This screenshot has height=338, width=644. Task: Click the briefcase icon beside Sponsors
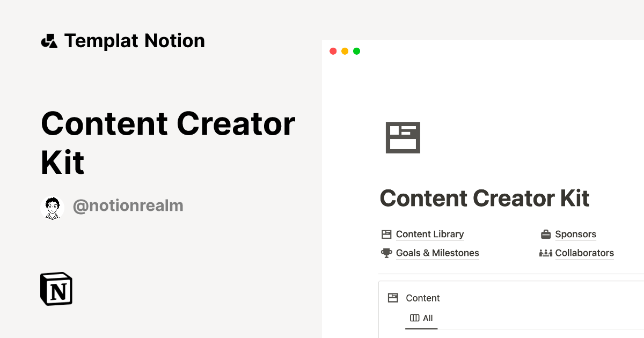click(546, 234)
